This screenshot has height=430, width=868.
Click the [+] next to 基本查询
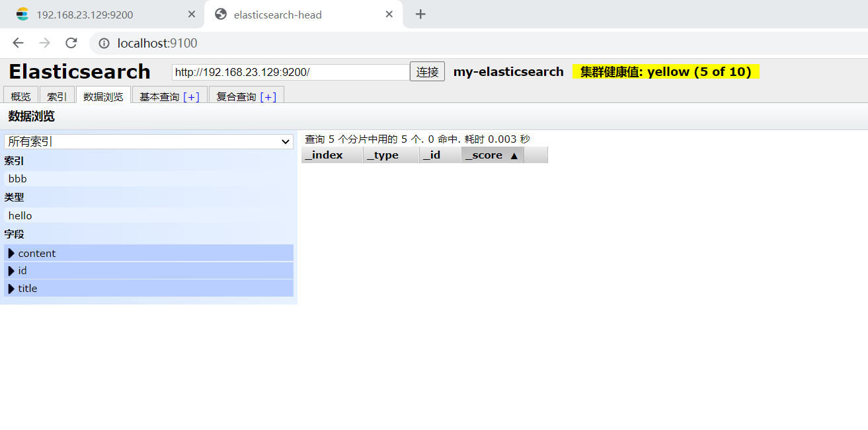191,96
